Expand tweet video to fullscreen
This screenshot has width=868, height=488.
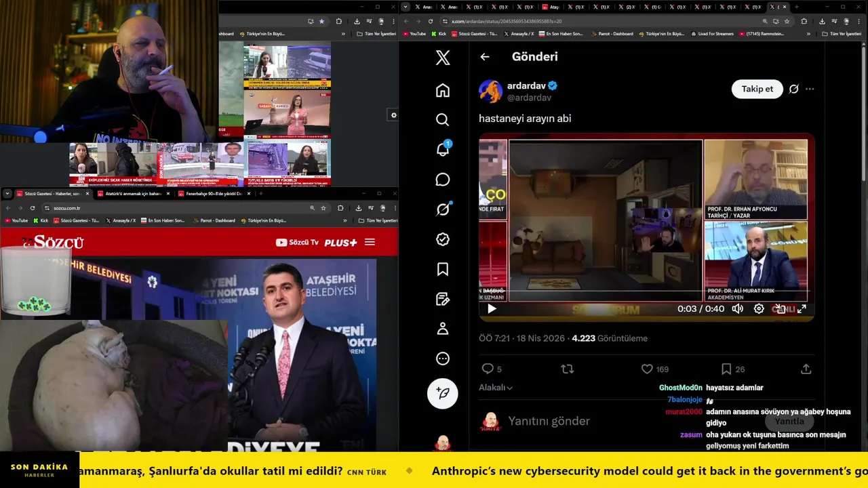coord(802,309)
